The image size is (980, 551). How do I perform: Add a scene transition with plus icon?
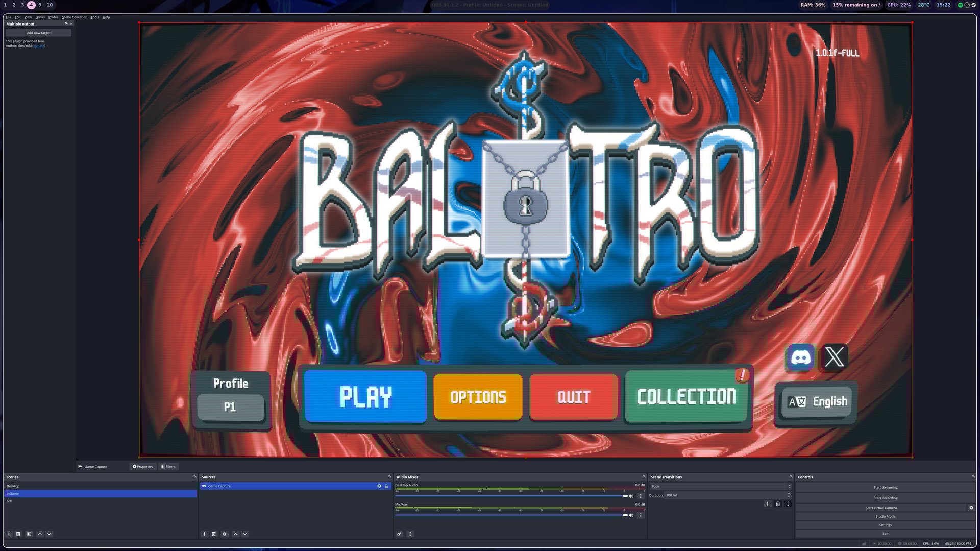tap(767, 504)
